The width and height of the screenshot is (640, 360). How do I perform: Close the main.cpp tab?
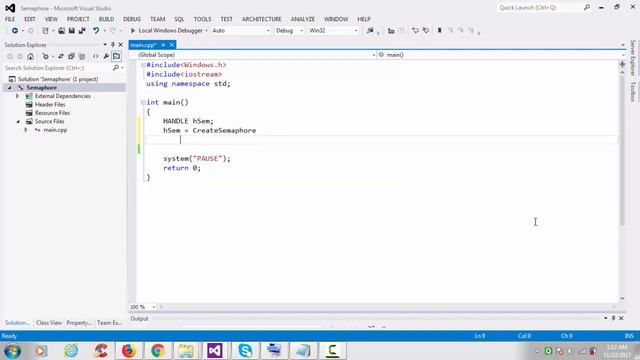pos(171,45)
